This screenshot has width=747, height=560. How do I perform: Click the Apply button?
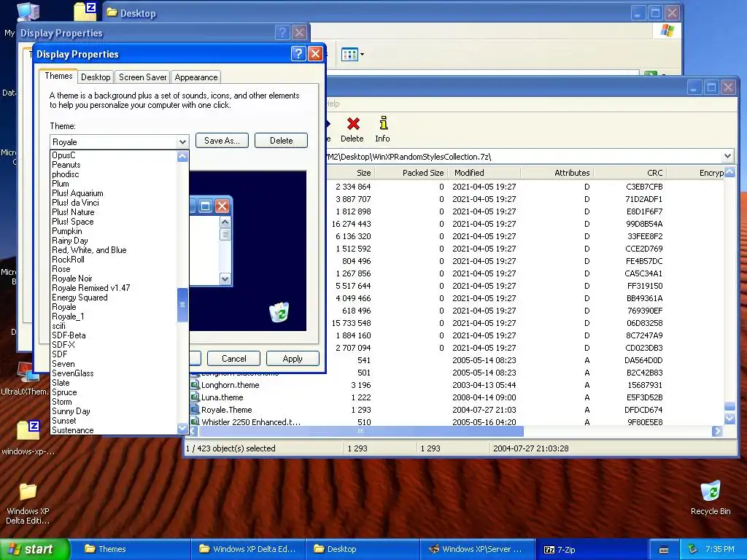point(293,359)
